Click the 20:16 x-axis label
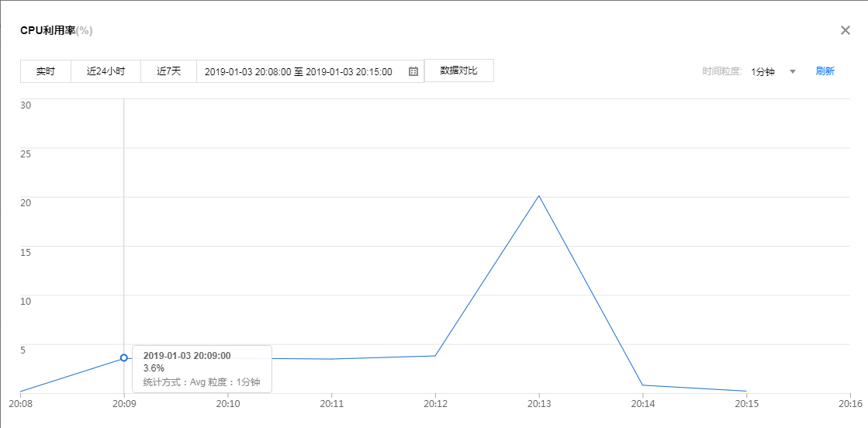Screen dimensions: 868x428 (x=850, y=404)
